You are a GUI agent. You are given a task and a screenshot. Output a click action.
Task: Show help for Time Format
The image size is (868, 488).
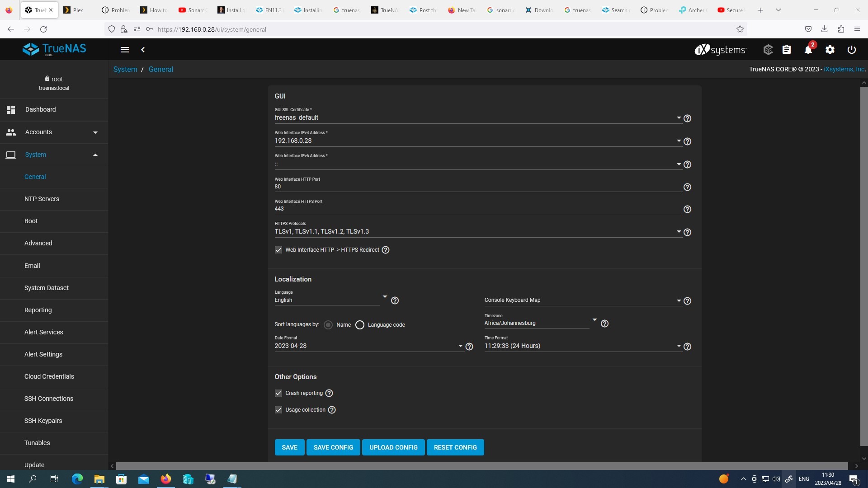687,347
